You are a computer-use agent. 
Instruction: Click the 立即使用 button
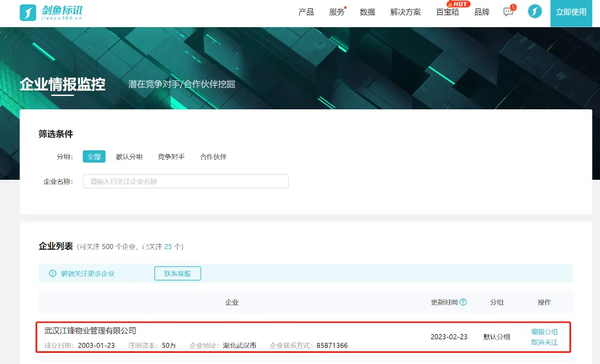(x=571, y=12)
